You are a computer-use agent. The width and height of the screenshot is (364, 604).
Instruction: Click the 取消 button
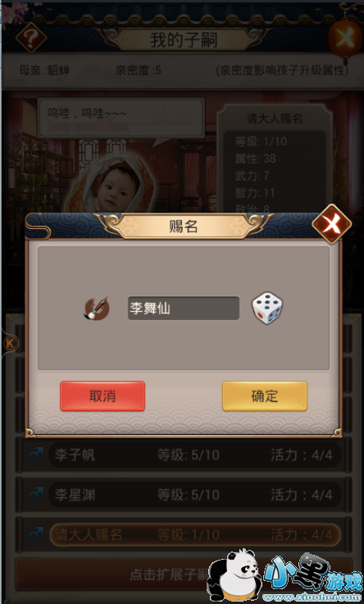coord(102,396)
